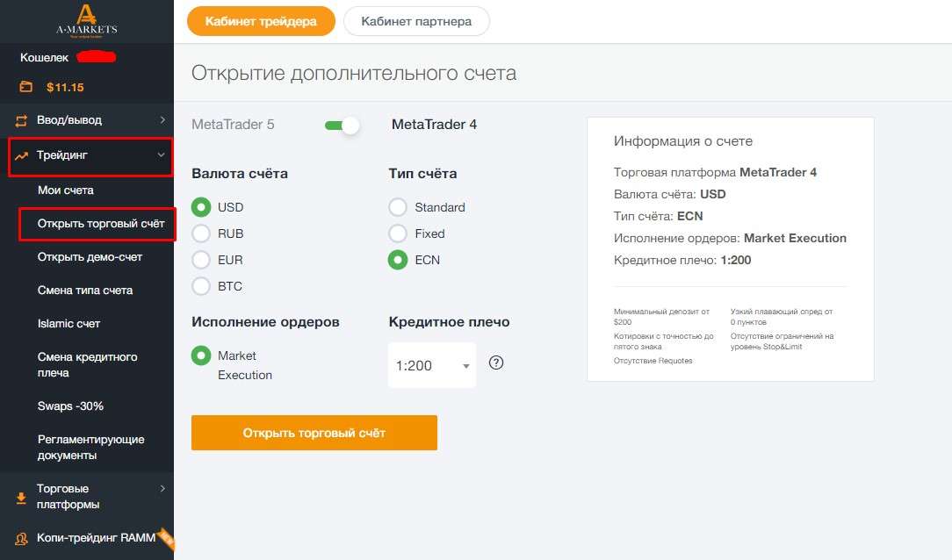Click the deposit/withdraw arrows icon
The height and width of the screenshot is (560, 952).
click(x=21, y=120)
